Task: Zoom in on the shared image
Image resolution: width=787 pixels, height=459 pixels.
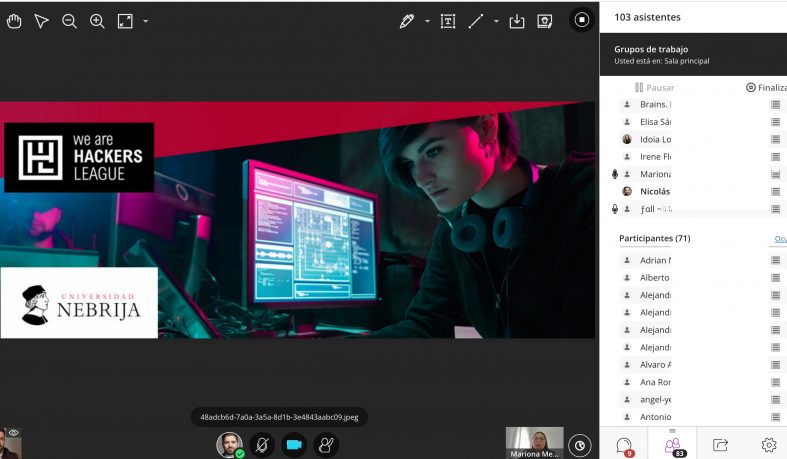Action: [97, 21]
